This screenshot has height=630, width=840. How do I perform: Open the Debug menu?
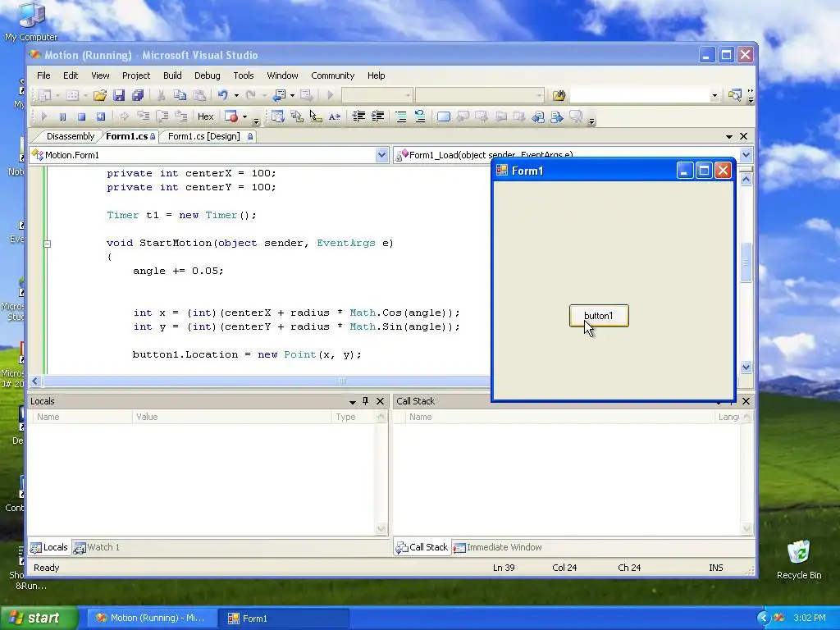point(208,75)
